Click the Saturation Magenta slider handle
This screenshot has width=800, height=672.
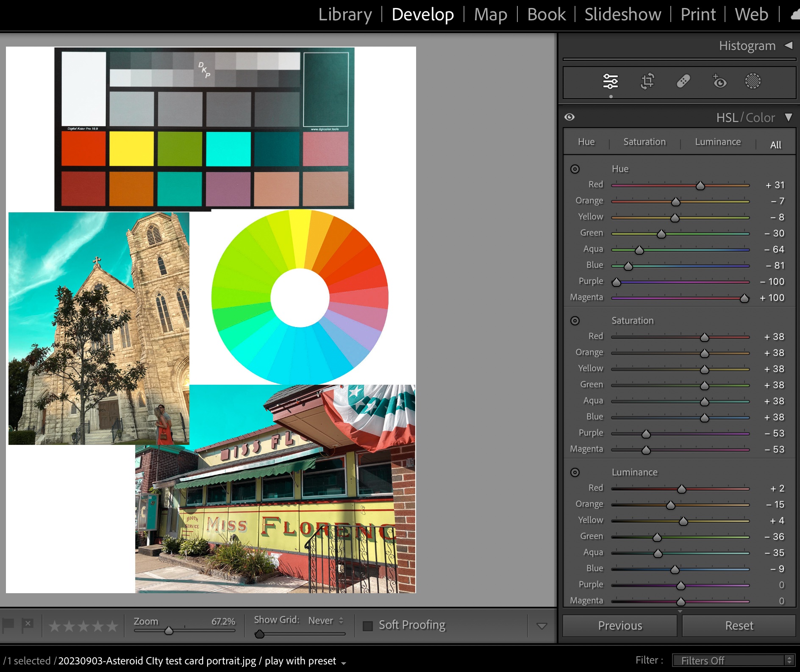tap(646, 450)
